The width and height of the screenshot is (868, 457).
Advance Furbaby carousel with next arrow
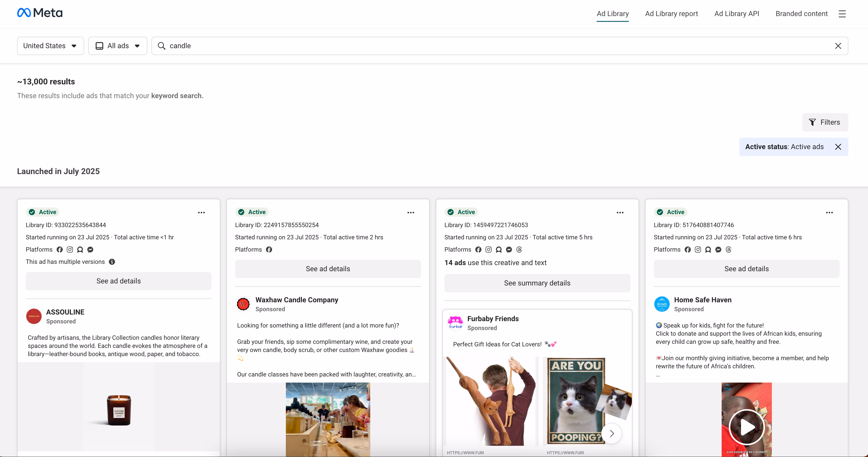pos(611,434)
